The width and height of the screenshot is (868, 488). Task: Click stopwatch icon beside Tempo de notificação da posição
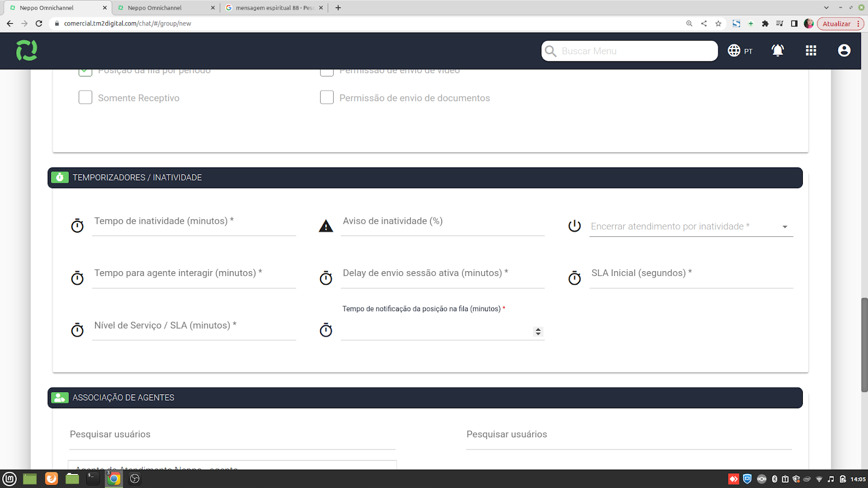[326, 330]
